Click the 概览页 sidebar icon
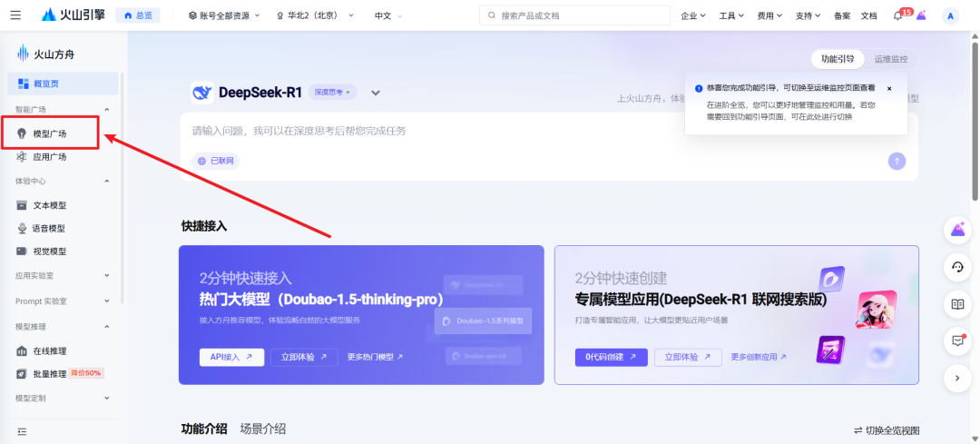The width and height of the screenshot is (980, 444). pos(24,84)
